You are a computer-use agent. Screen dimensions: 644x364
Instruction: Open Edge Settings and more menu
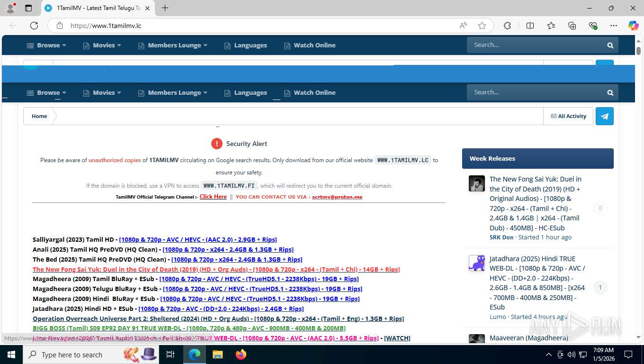click(x=614, y=26)
